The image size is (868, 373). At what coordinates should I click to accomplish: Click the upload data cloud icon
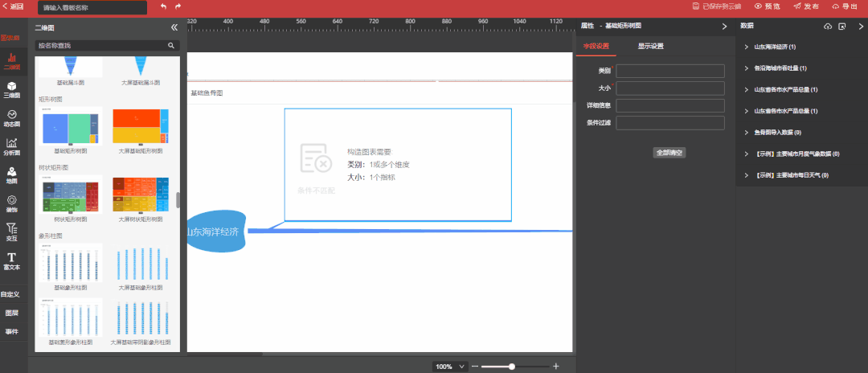pos(828,27)
